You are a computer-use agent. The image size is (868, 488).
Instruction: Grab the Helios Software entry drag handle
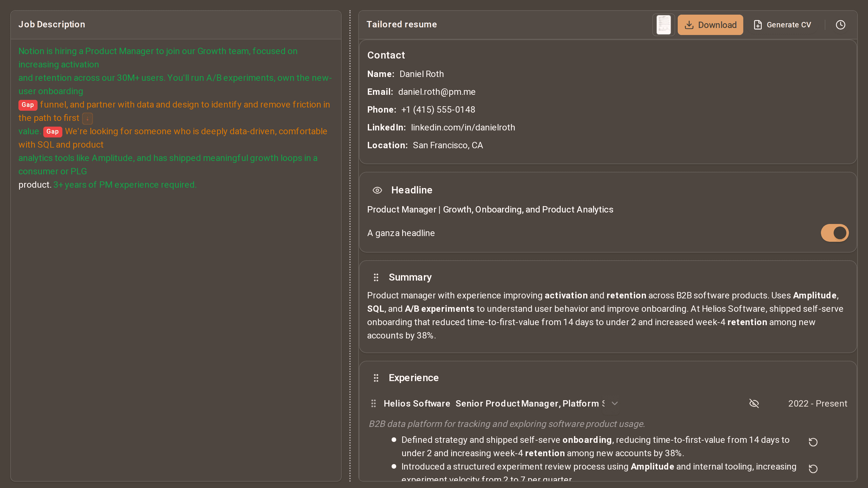pyautogui.click(x=373, y=403)
